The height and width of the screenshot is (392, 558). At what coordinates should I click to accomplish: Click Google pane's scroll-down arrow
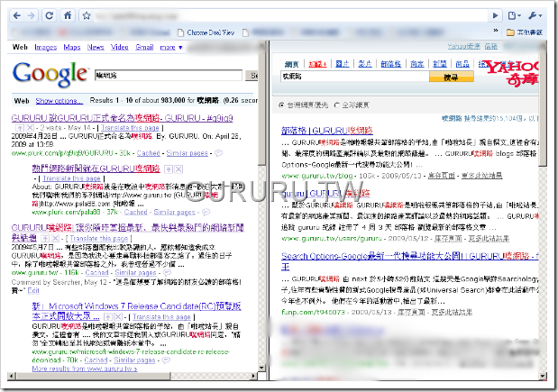click(x=261, y=369)
